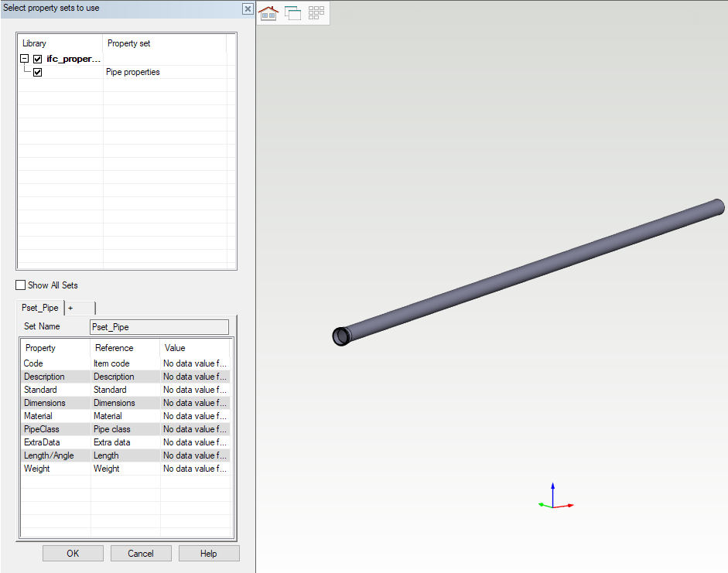Enable the Show All Sets checkbox

pyautogui.click(x=21, y=285)
